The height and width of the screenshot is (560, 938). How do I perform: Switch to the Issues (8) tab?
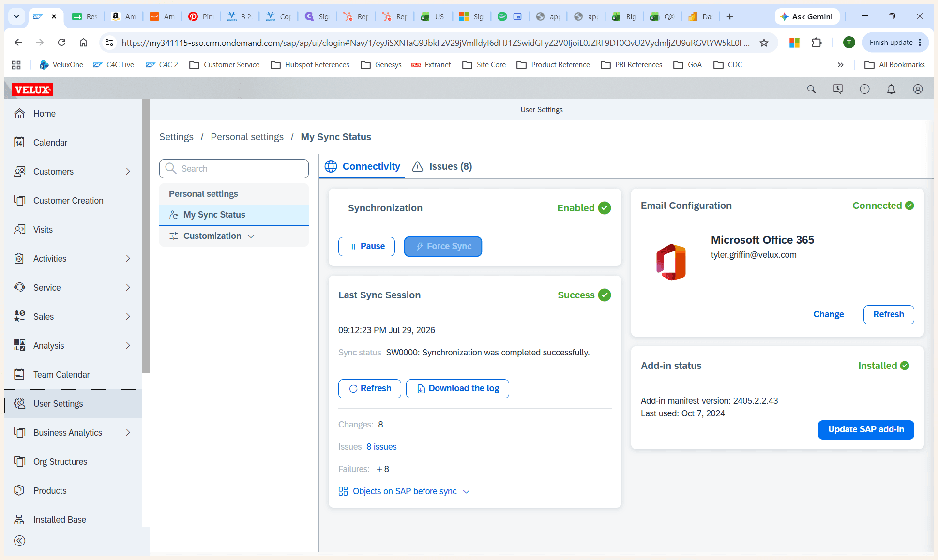[x=442, y=167]
